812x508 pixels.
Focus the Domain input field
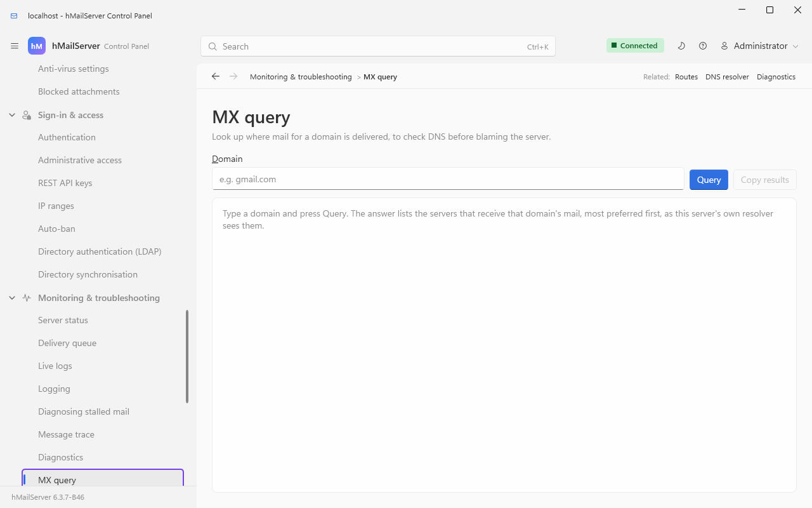448,179
